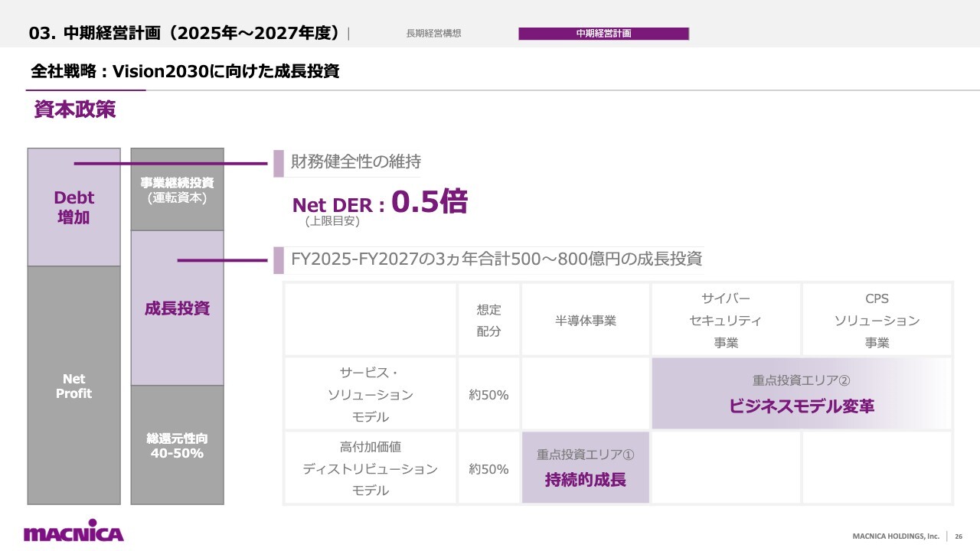
Task: Click the Net DER 0.5倍 figure
Action: (x=380, y=204)
